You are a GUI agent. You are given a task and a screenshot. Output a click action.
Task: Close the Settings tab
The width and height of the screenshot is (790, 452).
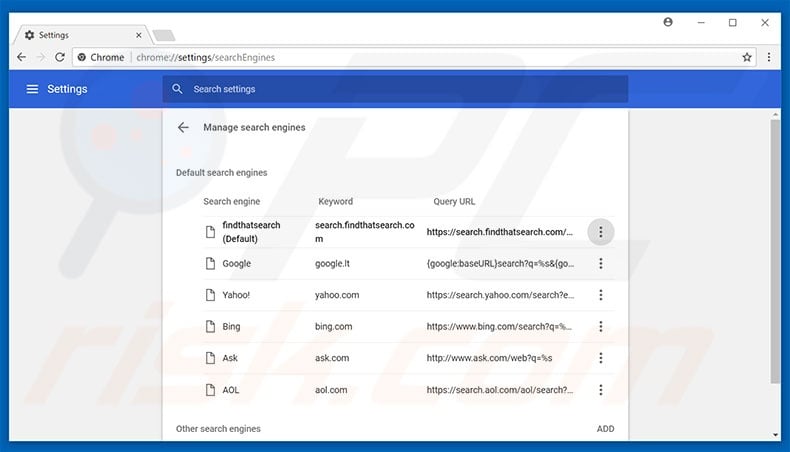click(139, 35)
